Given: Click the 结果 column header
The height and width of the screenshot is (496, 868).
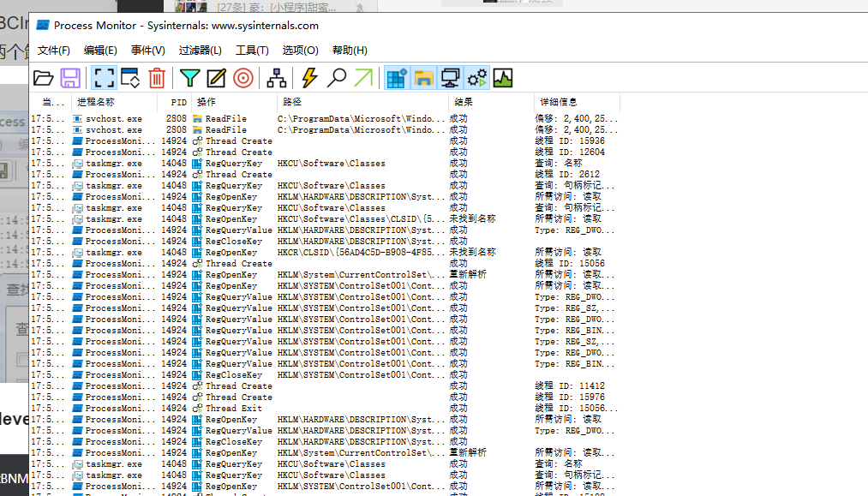Looking at the screenshot, I should [x=492, y=102].
